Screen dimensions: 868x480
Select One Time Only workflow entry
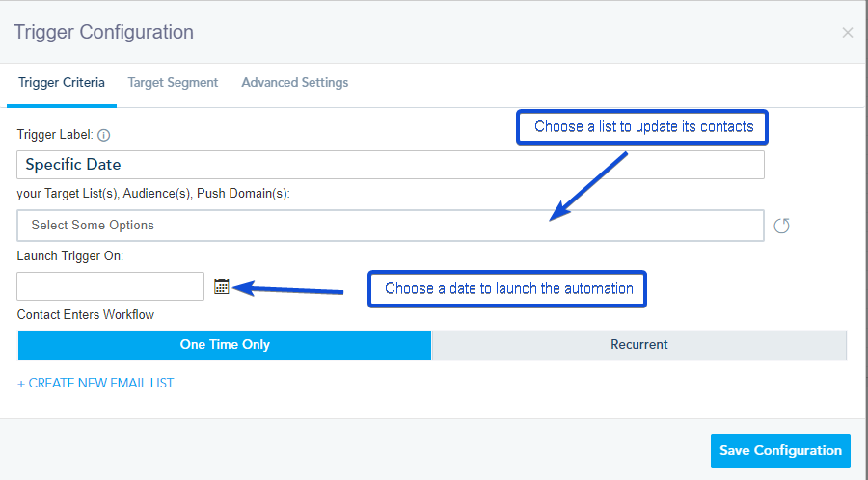(x=224, y=345)
